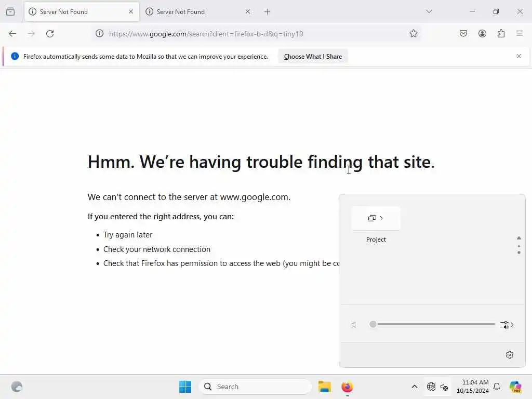Go to previous quick settings page arrow
Image resolution: width=532 pixels, height=399 pixels.
(519, 238)
